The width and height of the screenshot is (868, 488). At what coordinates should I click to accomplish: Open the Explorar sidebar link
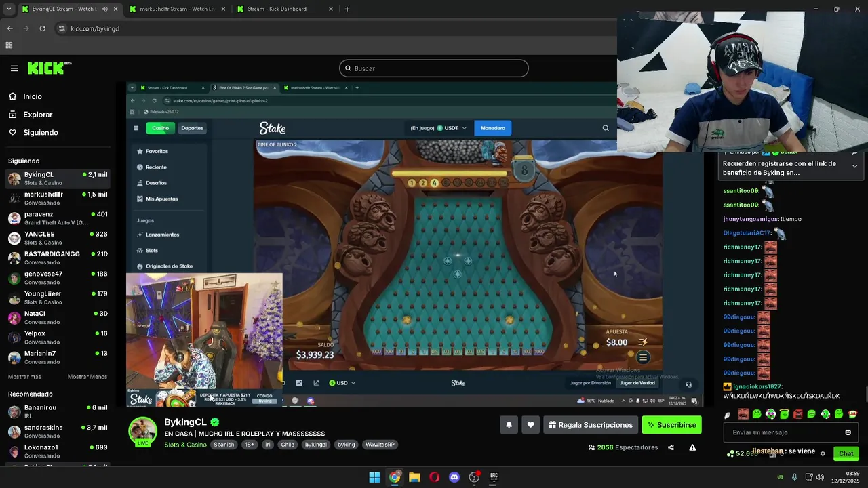[x=37, y=115]
